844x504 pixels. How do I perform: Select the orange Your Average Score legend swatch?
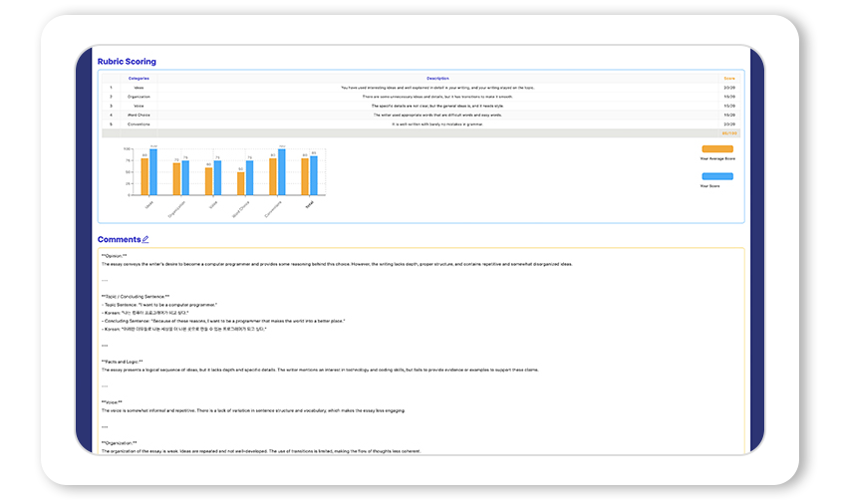717,149
